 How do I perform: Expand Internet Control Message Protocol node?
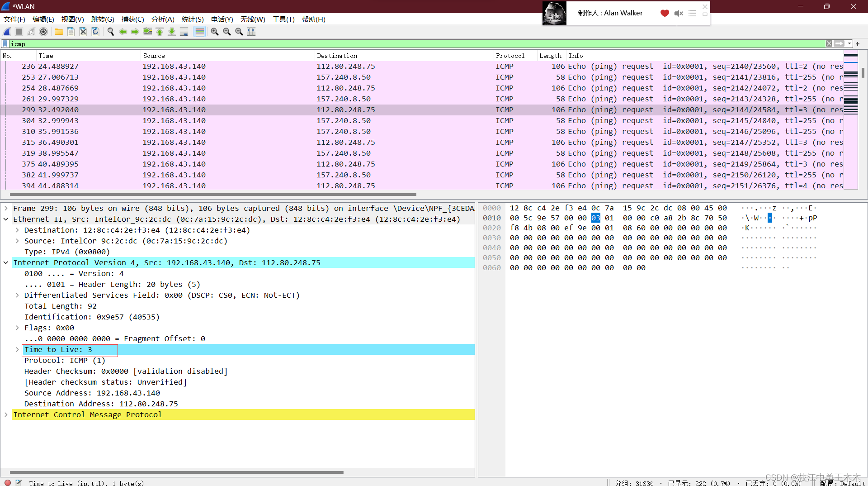[x=6, y=415]
